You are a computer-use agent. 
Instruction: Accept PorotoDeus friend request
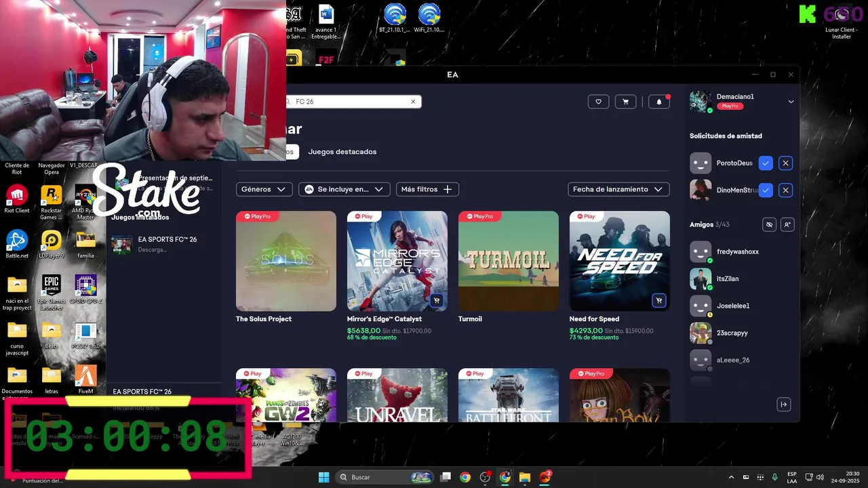(766, 163)
